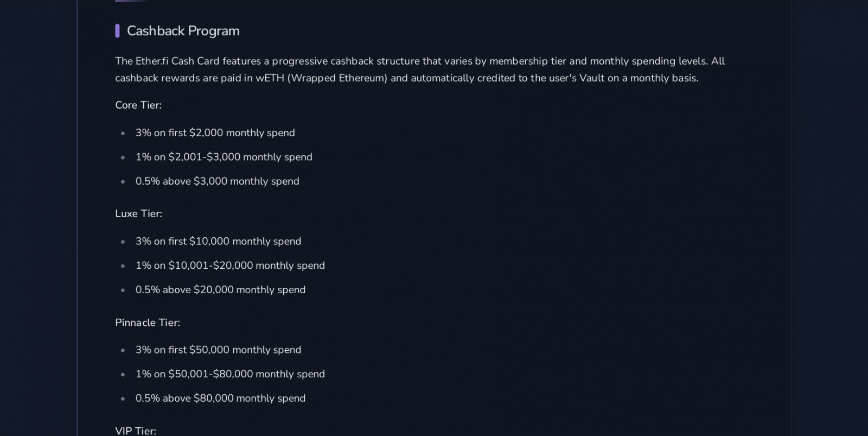Click "1% on $2,001-$3,000 monthly spend"
Image resolution: width=868 pixels, height=436 pixels.
click(224, 157)
